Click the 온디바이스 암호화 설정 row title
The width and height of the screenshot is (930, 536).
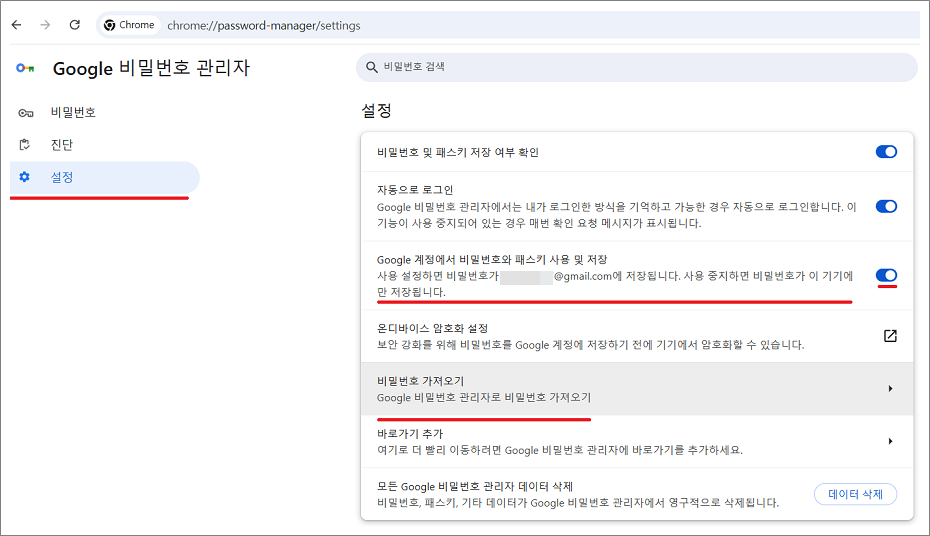click(x=432, y=328)
